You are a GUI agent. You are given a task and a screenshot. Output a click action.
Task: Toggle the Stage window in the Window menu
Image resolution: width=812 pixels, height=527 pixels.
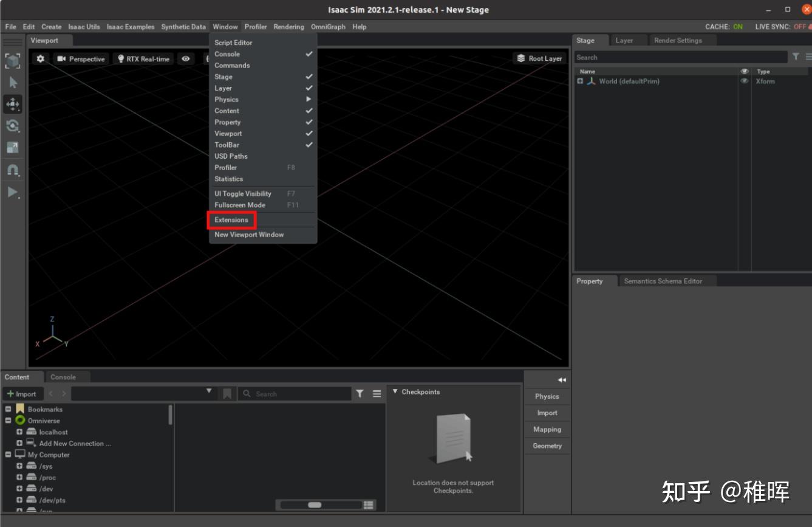pos(309,77)
